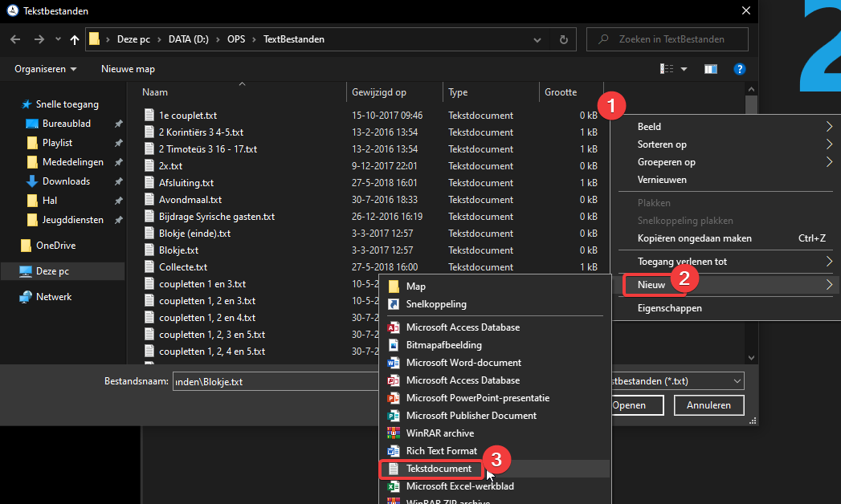
Task: Open the help question mark icon
Action: pos(740,69)
